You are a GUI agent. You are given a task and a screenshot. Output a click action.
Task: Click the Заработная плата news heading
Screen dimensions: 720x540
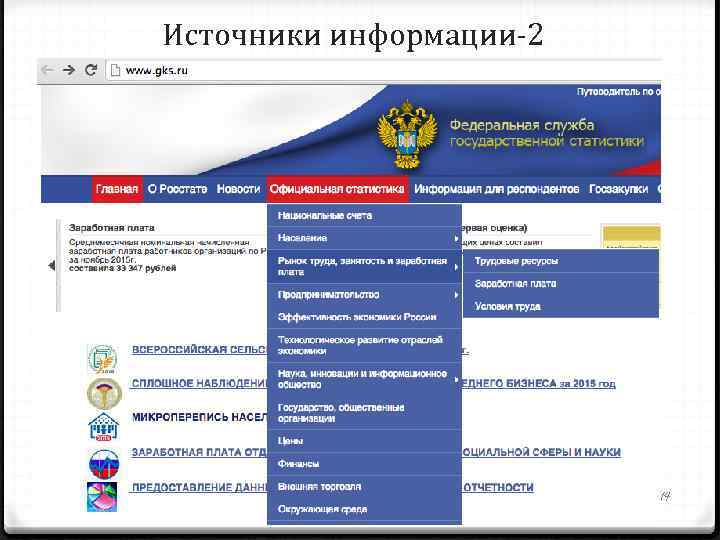coord(112,228)
